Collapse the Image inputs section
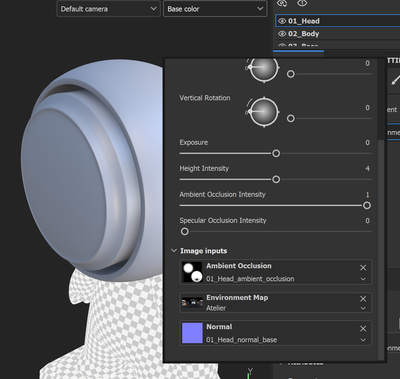Viewport: 400px width, 379px height. (174, 251)
